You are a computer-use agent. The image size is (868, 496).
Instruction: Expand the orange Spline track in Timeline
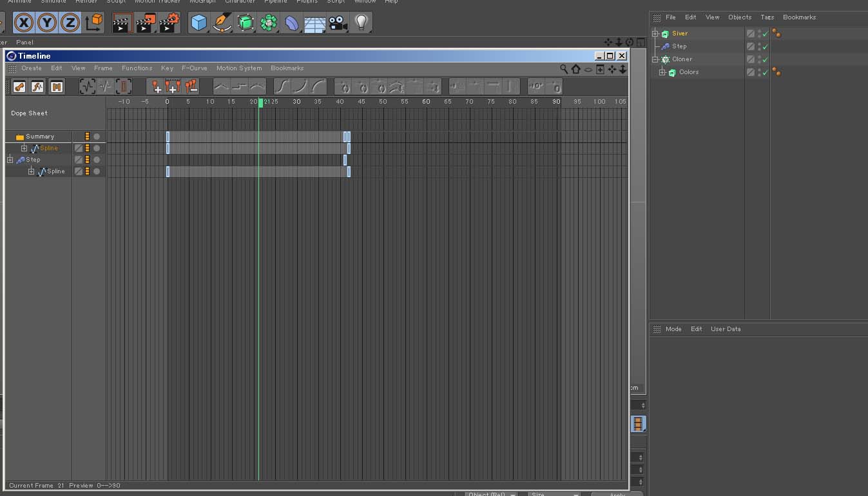(x=24, y=148)
